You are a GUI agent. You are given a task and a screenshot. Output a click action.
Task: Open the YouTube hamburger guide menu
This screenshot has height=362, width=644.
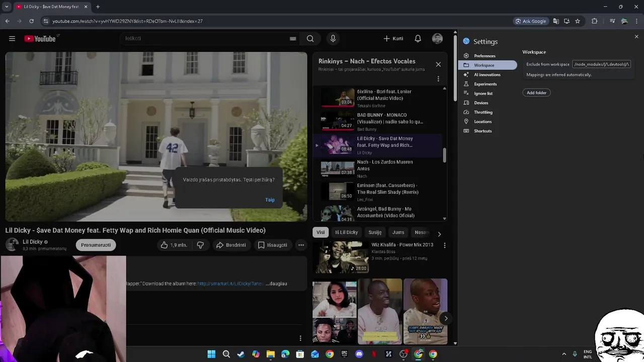coord(12,39)
